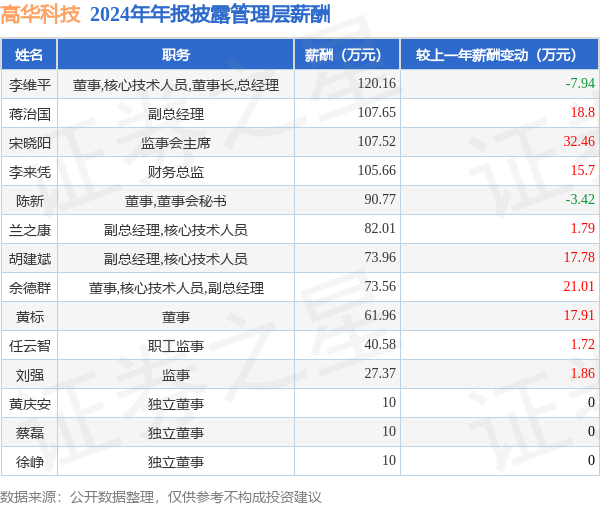
Task: Select the name 陈新
Action: pyautogui.click(x=30, y=201)
